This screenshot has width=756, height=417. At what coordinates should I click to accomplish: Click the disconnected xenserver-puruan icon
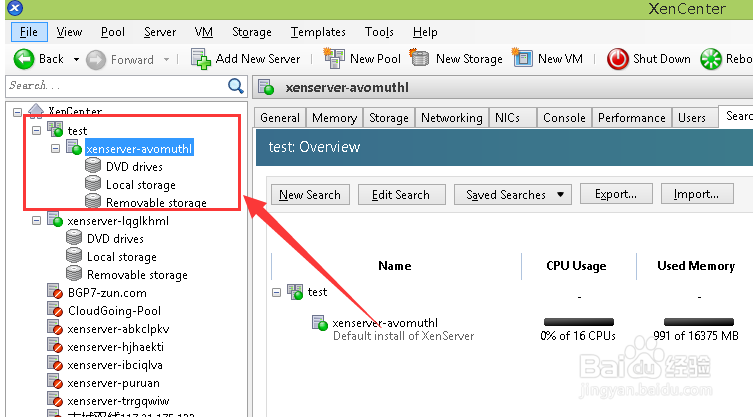coord(55,382)
